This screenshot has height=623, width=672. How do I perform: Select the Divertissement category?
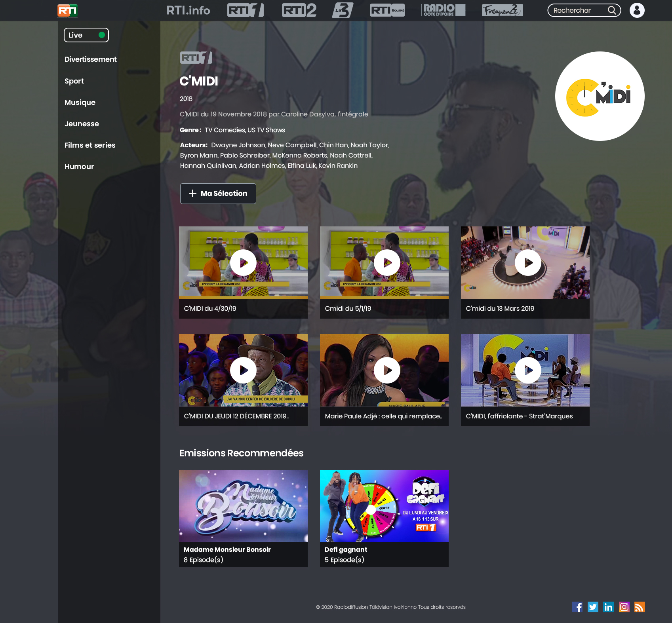pyautogui.click(x=91, y=59)
